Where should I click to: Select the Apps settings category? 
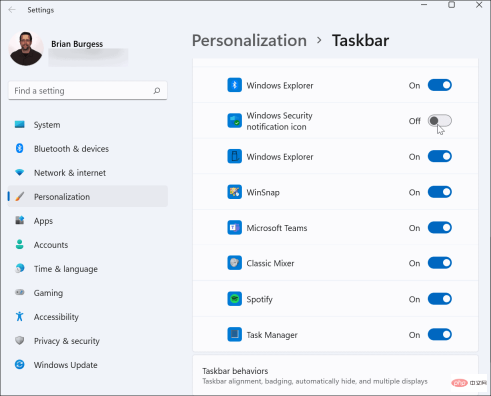point(88,221)
